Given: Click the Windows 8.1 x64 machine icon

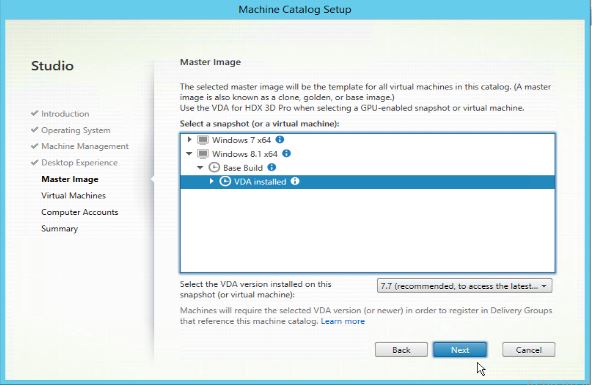Looking at the screenshot, I should point(203,154).
